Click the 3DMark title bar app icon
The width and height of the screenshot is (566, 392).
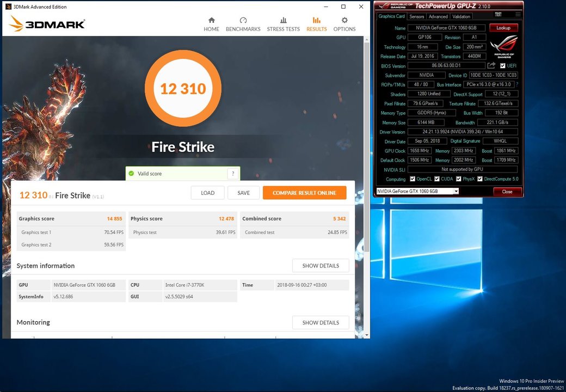8,7
